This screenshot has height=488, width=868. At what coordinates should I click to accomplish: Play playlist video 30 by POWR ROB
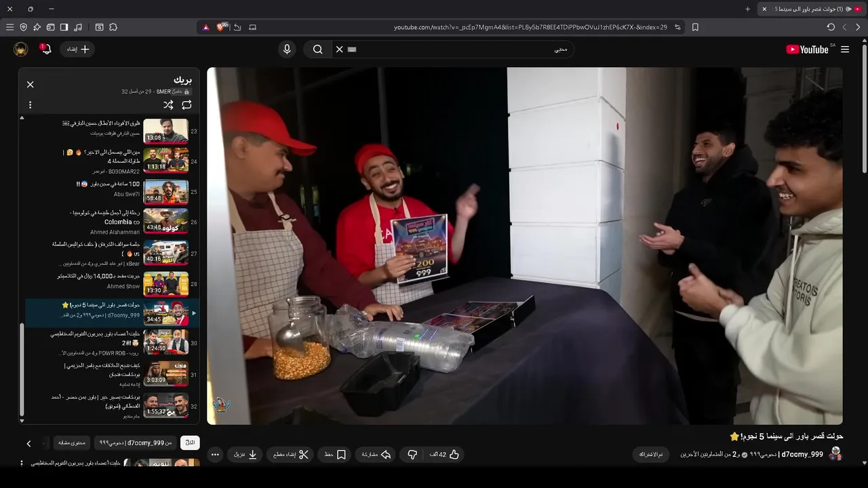click(x=113, y=342)
